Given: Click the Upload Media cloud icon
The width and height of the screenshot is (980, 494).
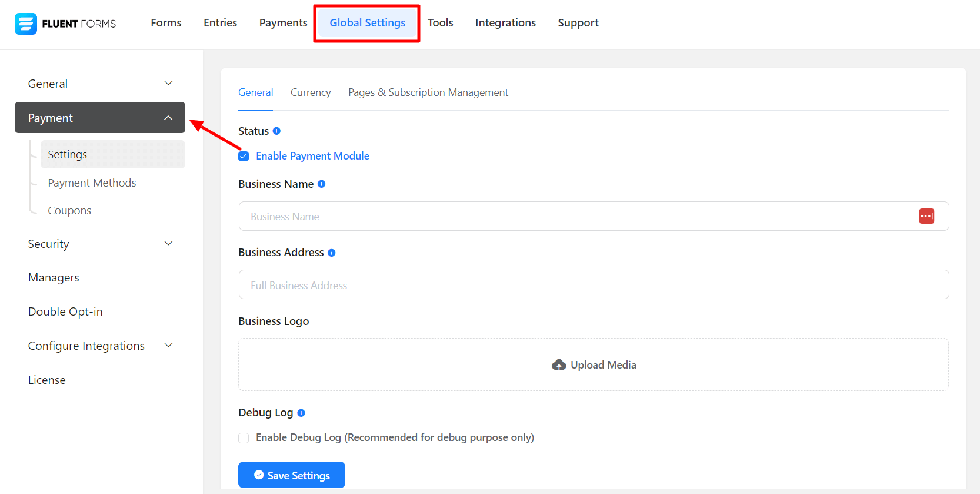Looking at the screenshot, I should [x=559, y=365].
